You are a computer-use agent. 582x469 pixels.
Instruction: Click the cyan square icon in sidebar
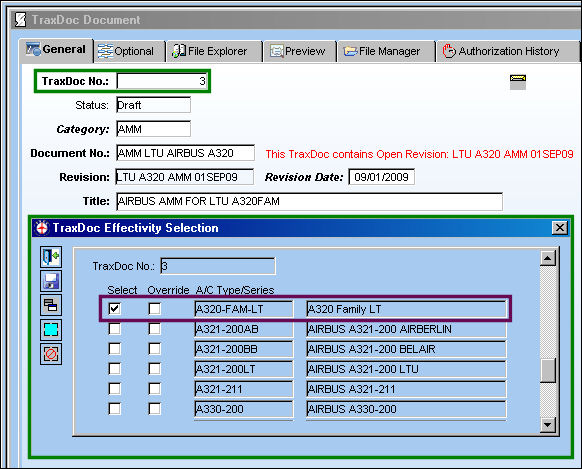51,329
